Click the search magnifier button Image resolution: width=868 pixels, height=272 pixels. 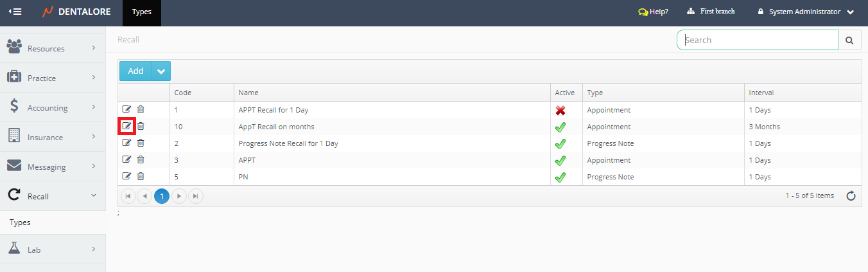pos(849,40)
